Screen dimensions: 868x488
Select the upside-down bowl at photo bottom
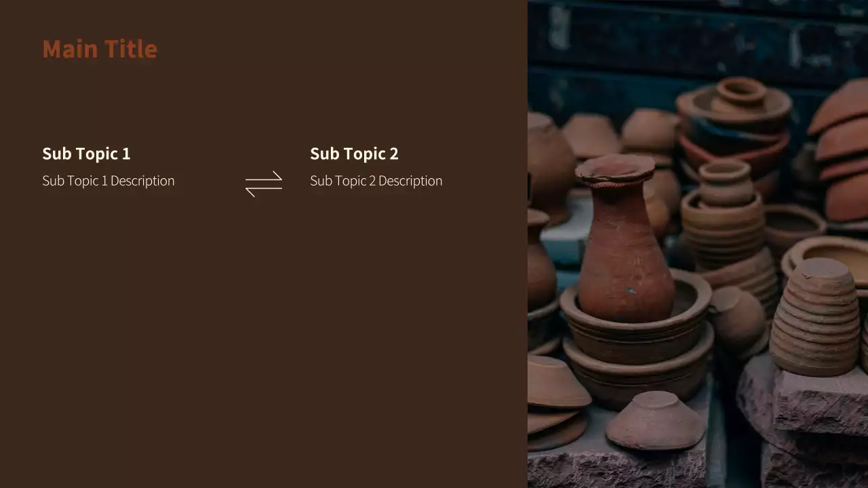coord(655,420)
